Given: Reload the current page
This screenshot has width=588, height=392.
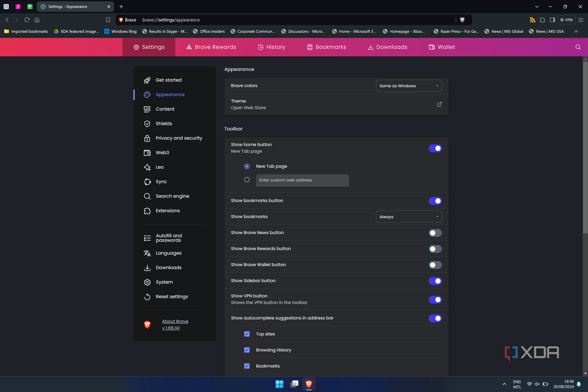Looking at the screenshot, I should pos(27,20).
